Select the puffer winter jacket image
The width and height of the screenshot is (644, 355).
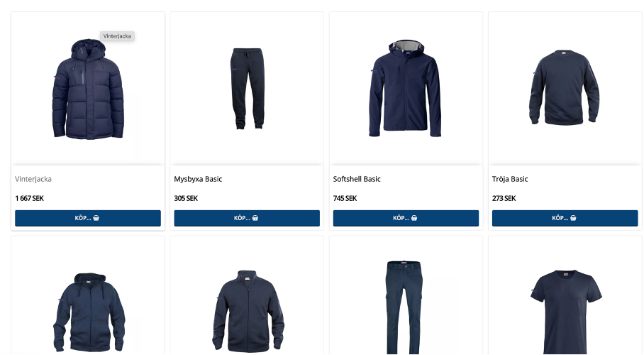point(88,89)
